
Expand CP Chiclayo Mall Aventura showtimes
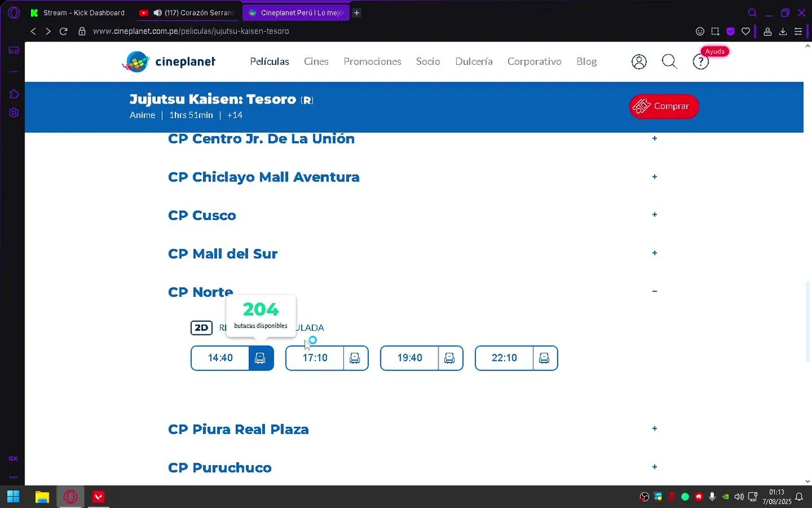(655, 177)
